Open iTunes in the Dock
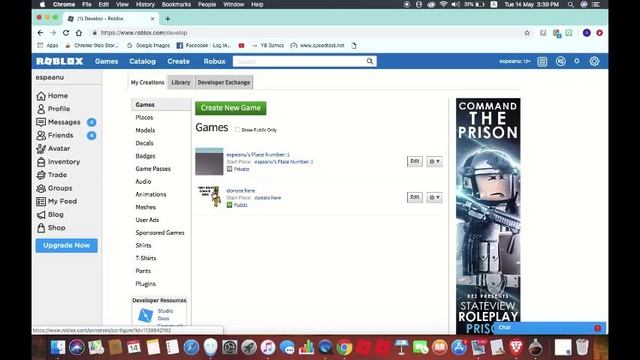 (x=268, y=348)
